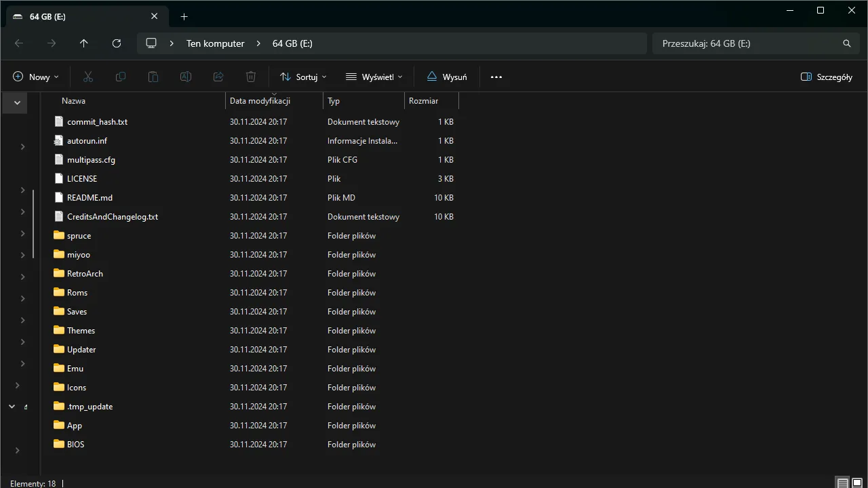The image size is (868, 488).
Task: Open the three-dots more options menu
Action: tap(496, 77)
